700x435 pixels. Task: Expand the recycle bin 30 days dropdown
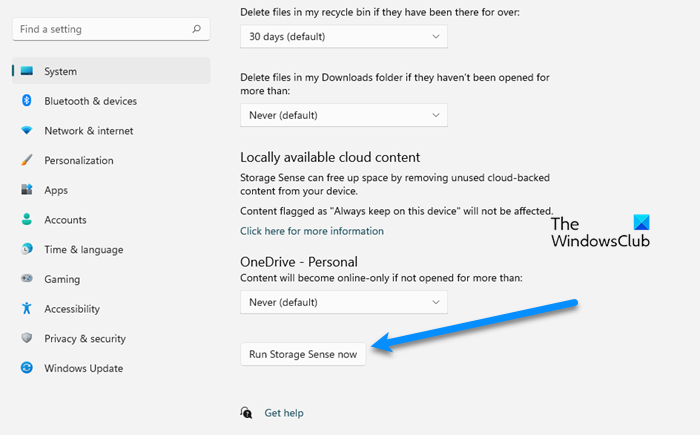[343, 37]
